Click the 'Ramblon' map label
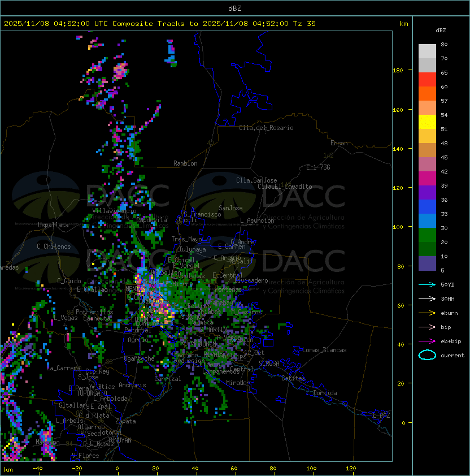The width and height of the screenshot is (470, 476). [185, 163]
